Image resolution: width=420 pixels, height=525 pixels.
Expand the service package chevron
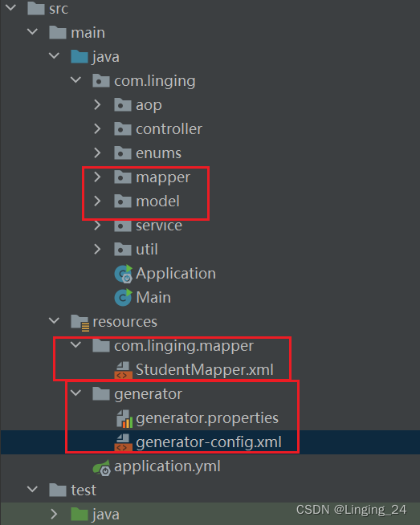tap(97, 226)
